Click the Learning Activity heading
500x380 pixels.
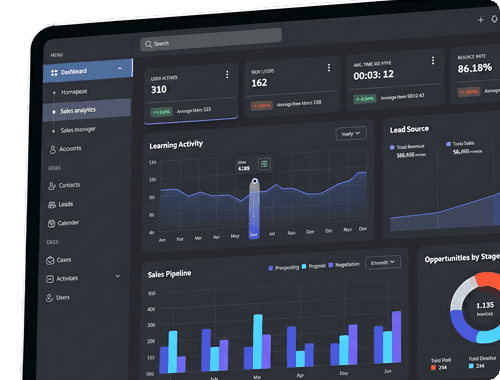point(176,145)
